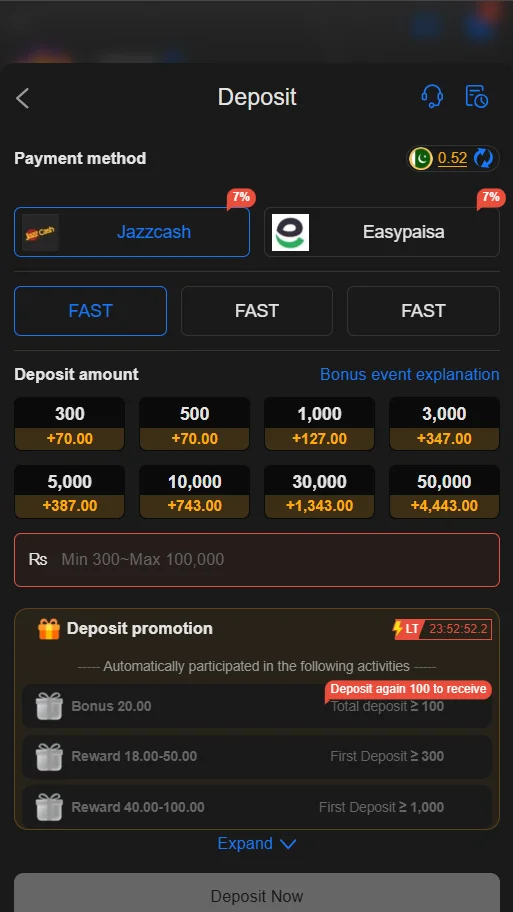
Task: Click the chevron next to Expand
Action: (288, 844)
